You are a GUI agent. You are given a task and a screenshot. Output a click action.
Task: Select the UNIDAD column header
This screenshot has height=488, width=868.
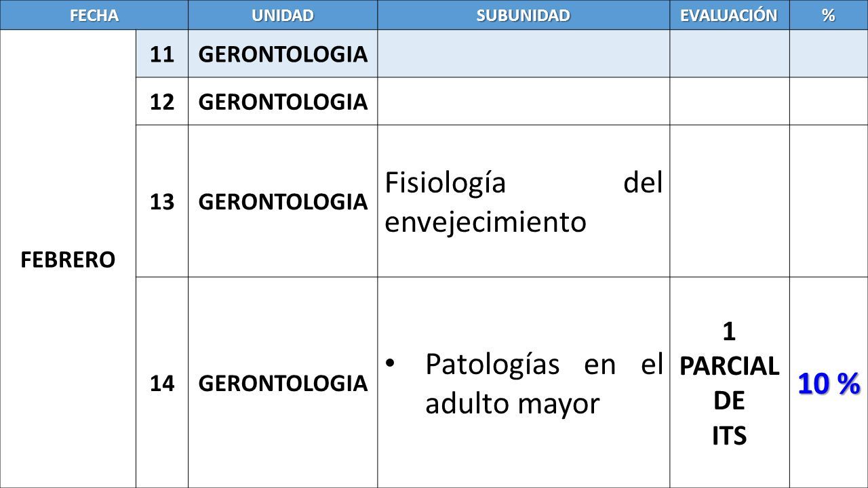point(283,15)
